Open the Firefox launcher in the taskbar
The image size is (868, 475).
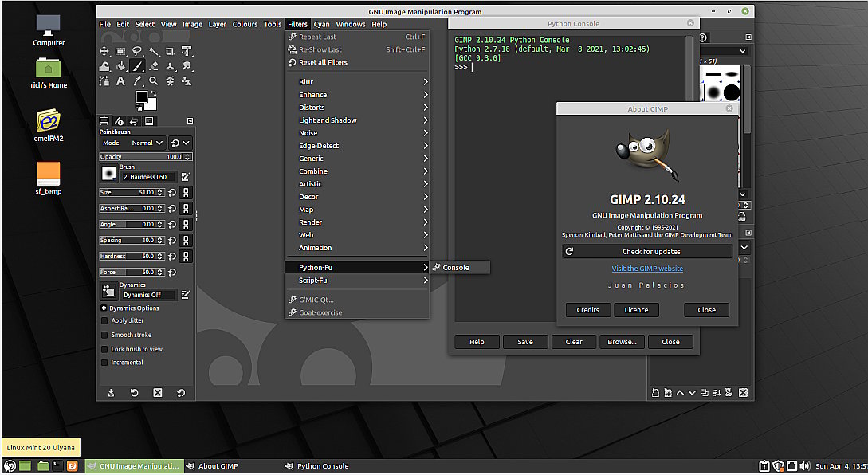point(72,466)
